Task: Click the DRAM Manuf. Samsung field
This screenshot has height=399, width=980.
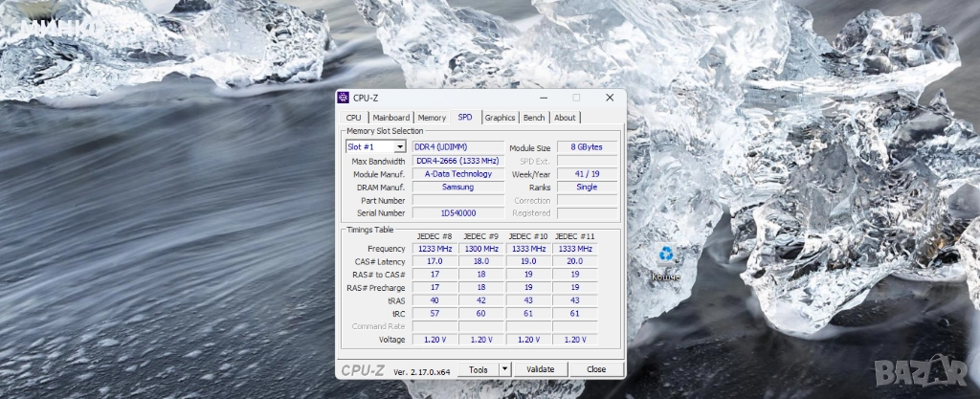Action: coord(457,188)
